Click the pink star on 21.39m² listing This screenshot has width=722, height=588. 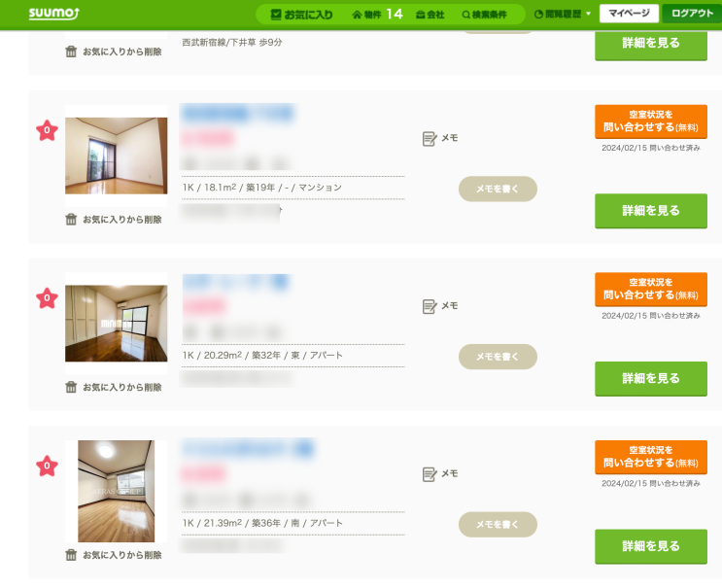click(47, 466)
